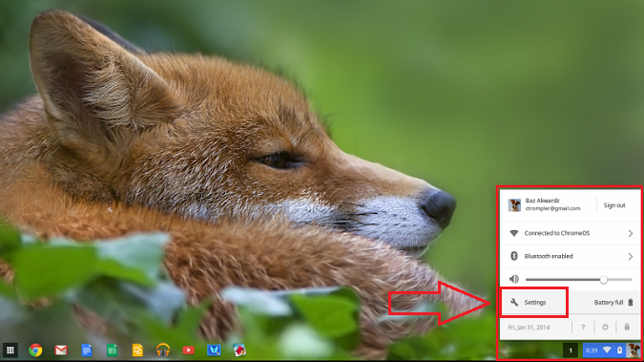Click the power shutdown icon

tap(605, 327)
